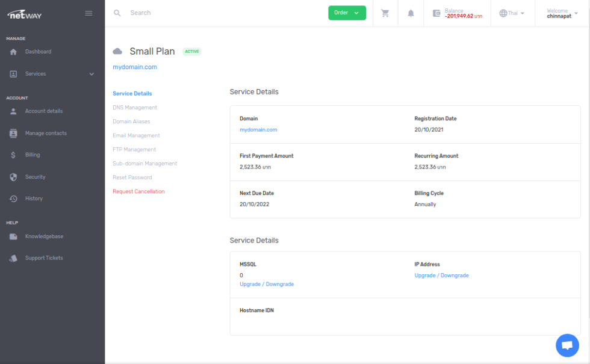Screen dimensions: 590x364
Task: Open the shopping cart icon
Action: 385,13
